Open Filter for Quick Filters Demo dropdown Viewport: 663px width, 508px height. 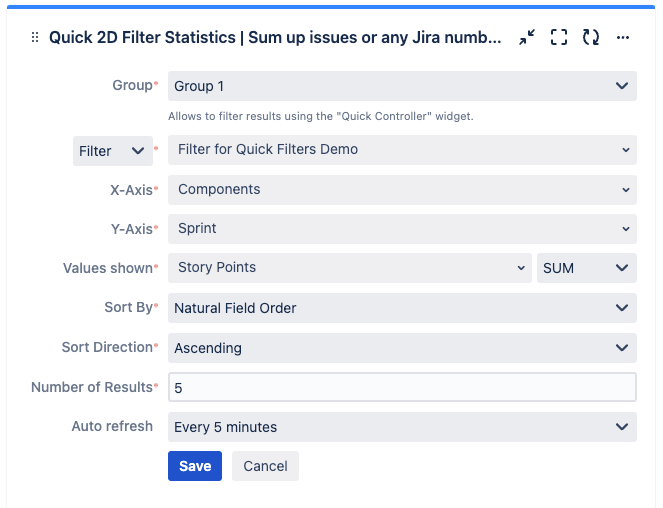click(402, 150)
